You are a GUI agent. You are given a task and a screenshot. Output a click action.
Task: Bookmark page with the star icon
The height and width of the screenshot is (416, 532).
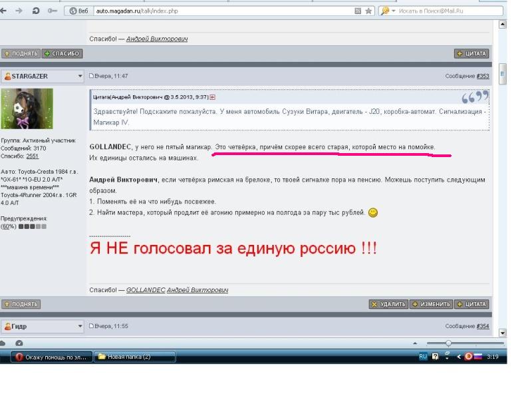[368, 11]
